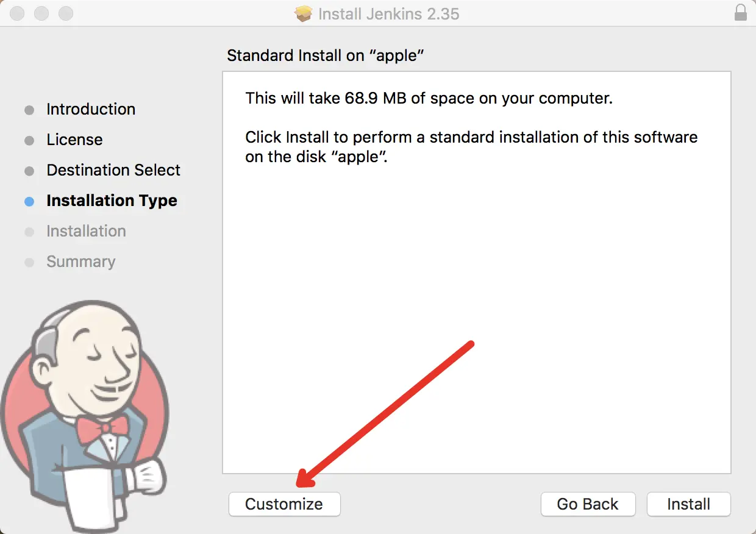Click the package icon beside window title
The image size is (756, 534).
304,13
